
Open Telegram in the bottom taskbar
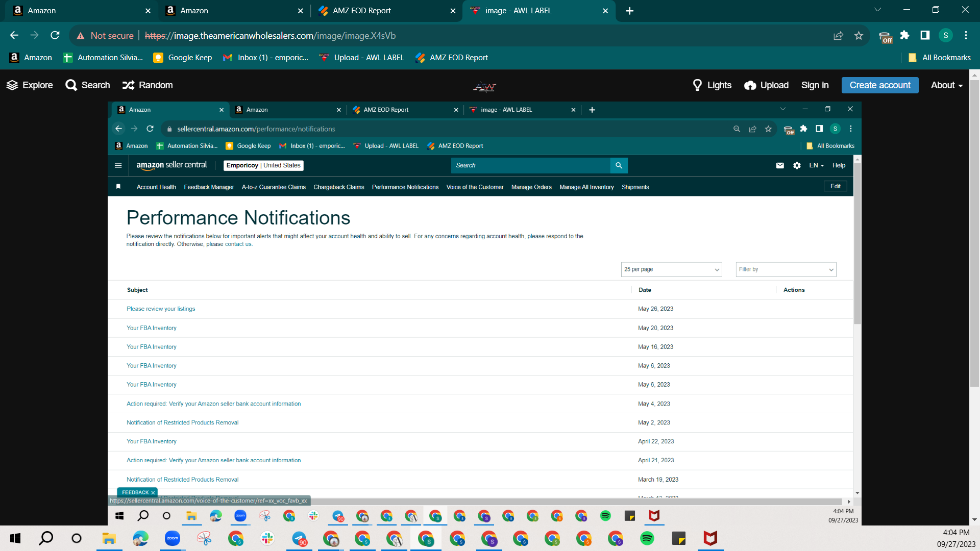pyautogui.click(x=299, y=538)
